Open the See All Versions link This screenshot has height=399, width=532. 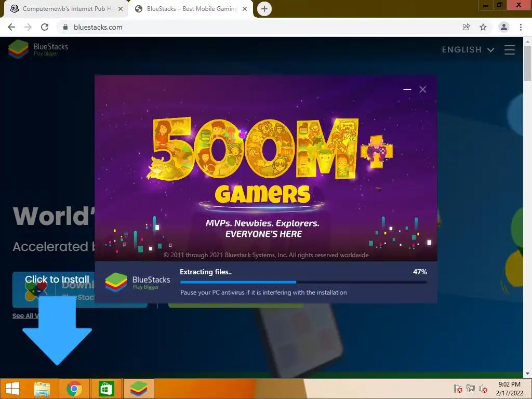pos(25,316)
